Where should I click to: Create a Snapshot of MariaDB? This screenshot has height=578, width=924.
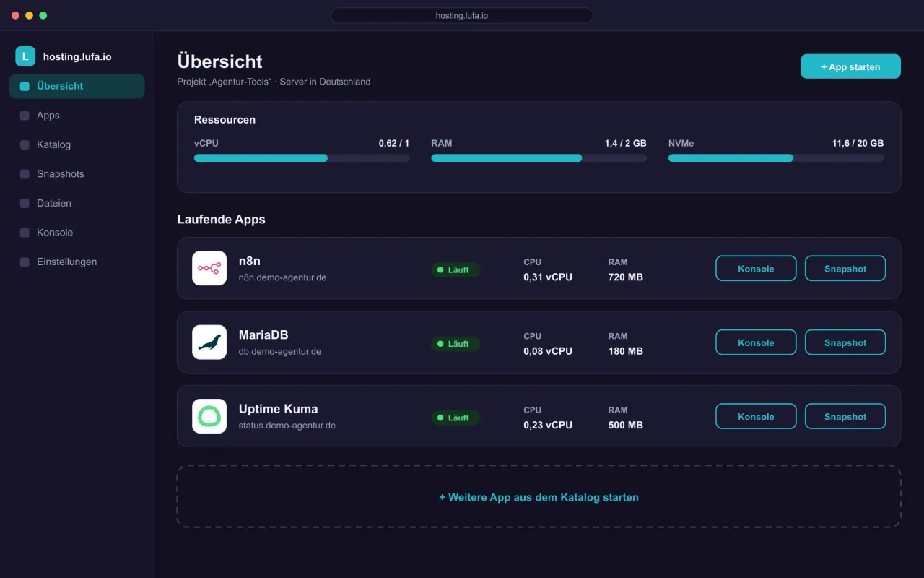tap(845, 342)
